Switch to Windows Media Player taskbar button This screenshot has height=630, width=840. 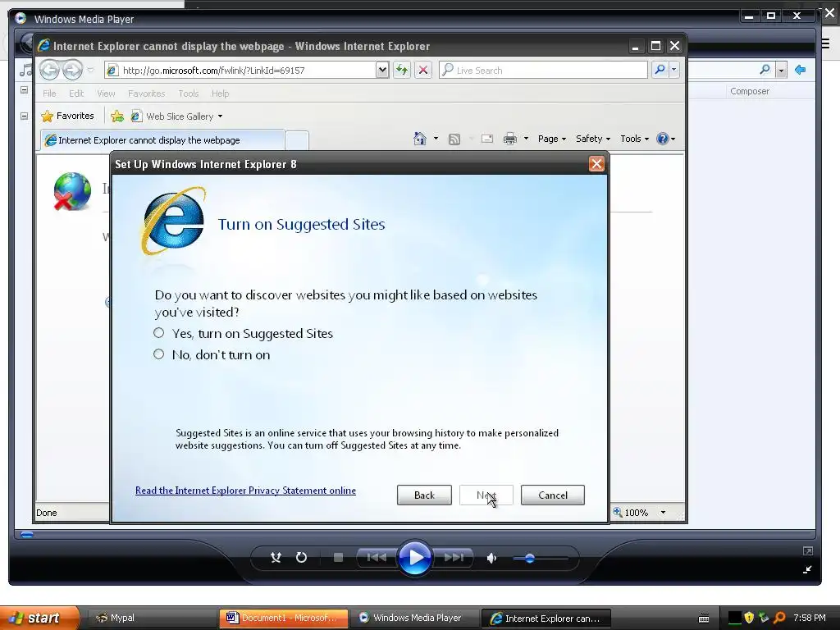(x=414, y=618)
